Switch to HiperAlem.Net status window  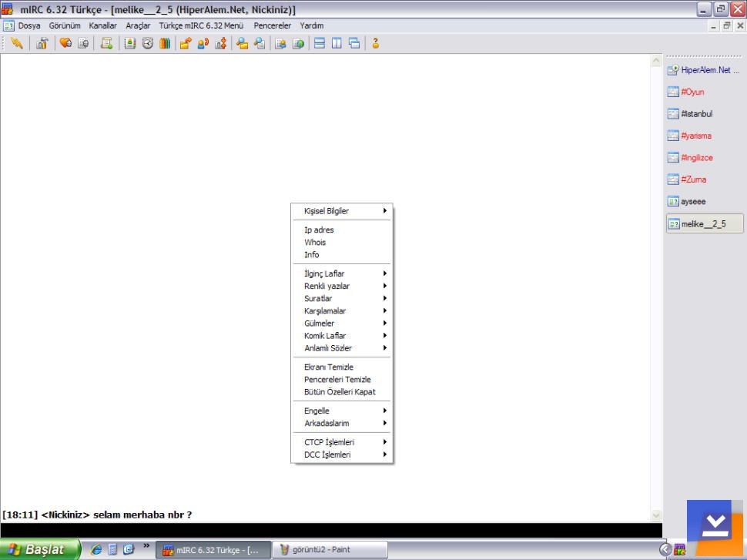point(704,70)
